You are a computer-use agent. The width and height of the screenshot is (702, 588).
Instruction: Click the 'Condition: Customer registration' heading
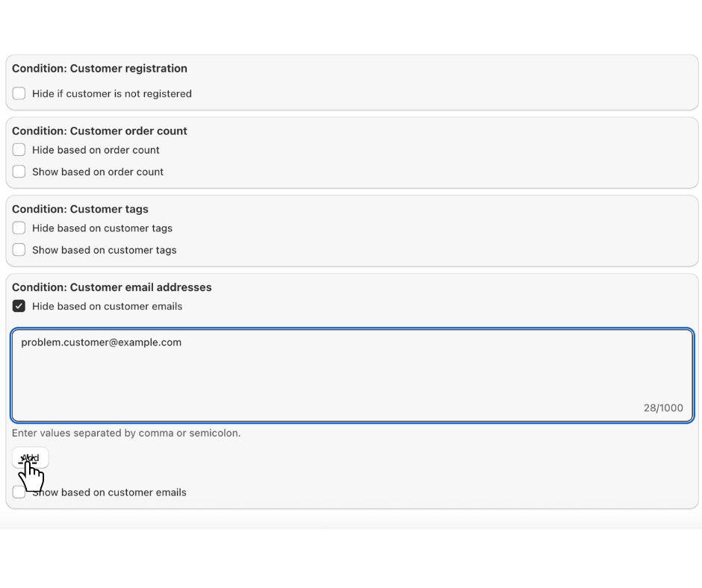tap(99, 69)
